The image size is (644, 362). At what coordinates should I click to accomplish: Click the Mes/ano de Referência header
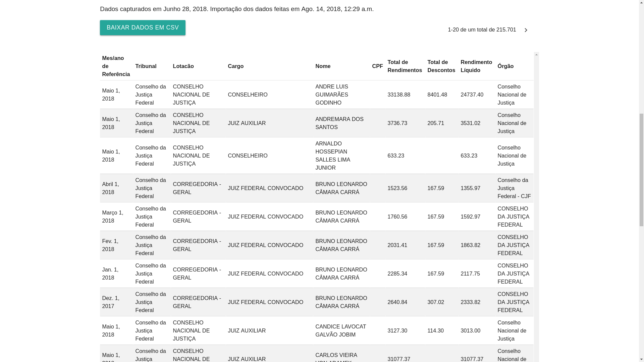click(116, 66)
